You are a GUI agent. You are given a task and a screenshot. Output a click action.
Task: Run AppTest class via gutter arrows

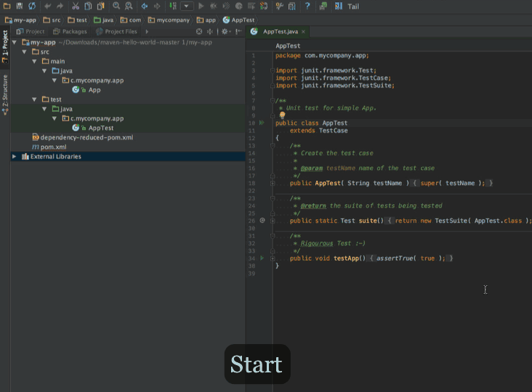click(x=262, y=123)
